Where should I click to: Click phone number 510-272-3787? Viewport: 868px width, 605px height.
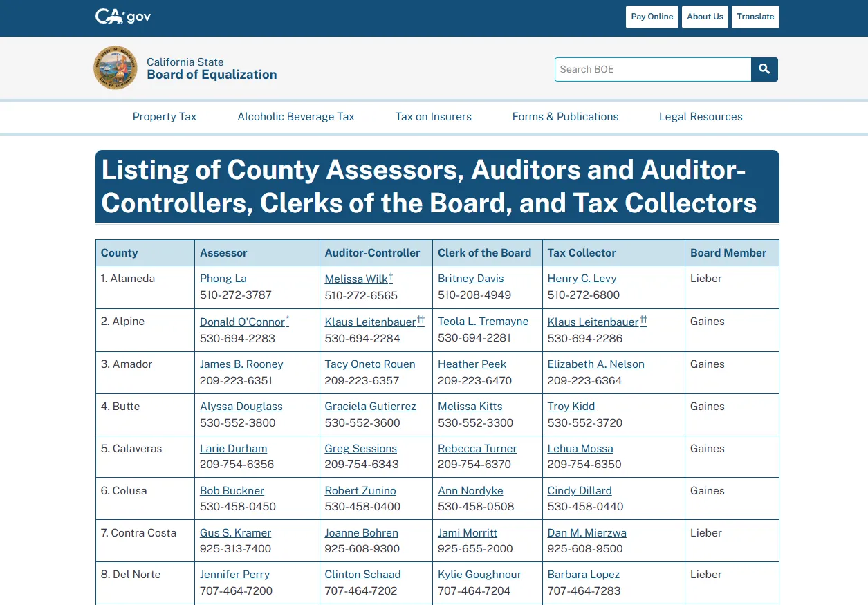point(236,295)
